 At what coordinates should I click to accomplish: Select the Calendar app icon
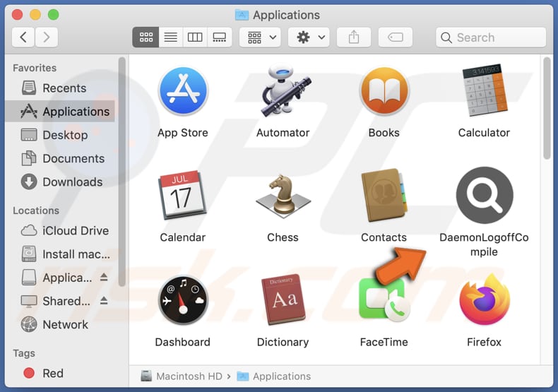(x=183, y=195)
